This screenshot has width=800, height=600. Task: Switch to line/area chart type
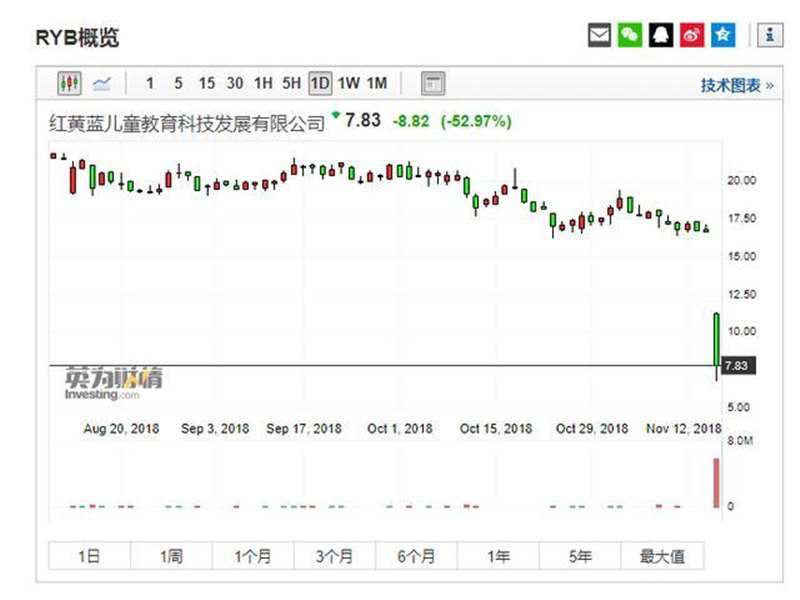tap(102, 83)
